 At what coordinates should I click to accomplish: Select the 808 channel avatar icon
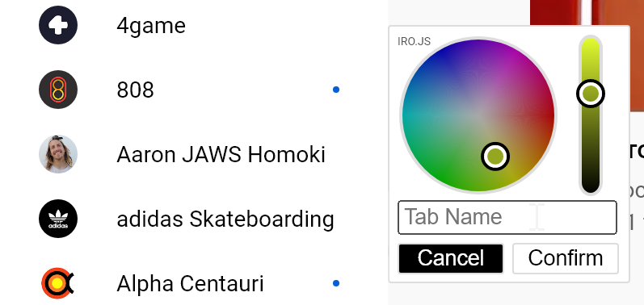(58, 90)
